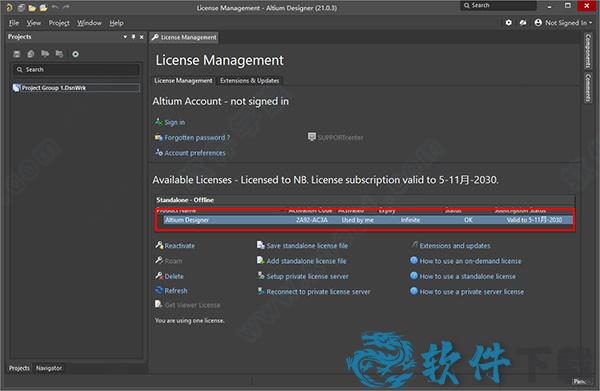Click the top-right Search box

click(499, 5)
